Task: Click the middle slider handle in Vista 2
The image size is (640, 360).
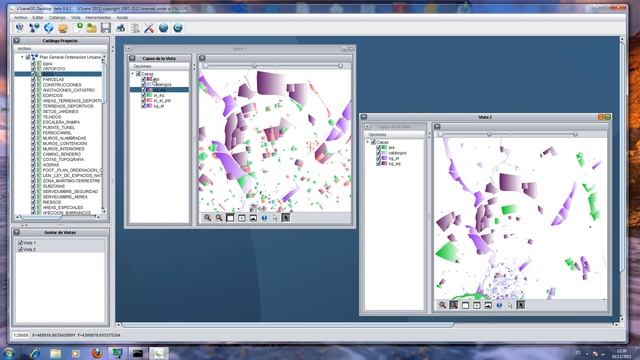Action: pos(489,134)
